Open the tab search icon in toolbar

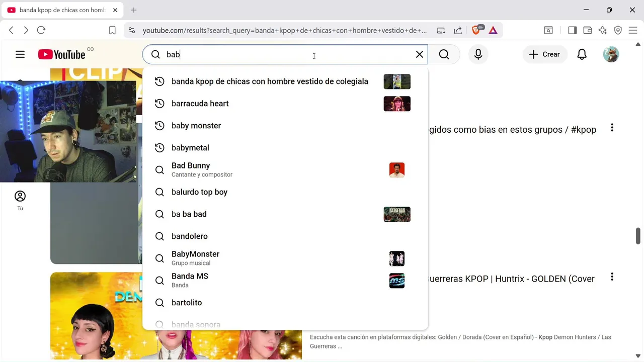(548, 30)
